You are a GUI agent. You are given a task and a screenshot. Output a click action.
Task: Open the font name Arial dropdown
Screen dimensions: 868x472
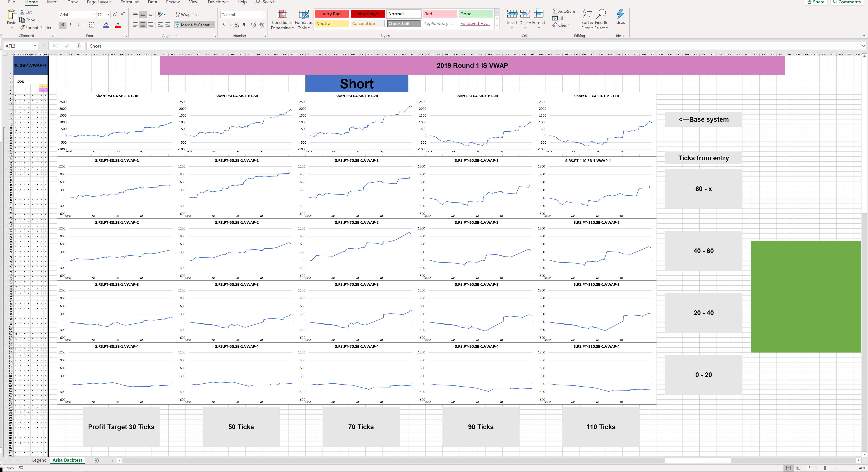tap(94, 15)
